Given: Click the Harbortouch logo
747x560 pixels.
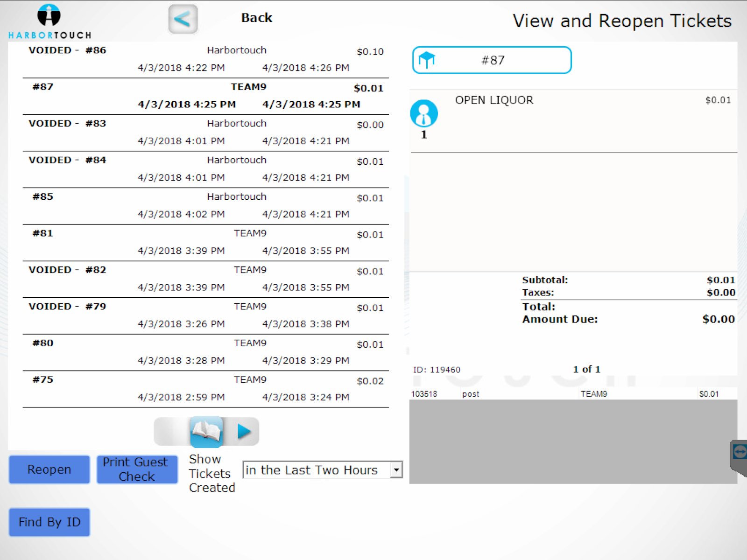Looking at the screenshot, I should (49, 21).
